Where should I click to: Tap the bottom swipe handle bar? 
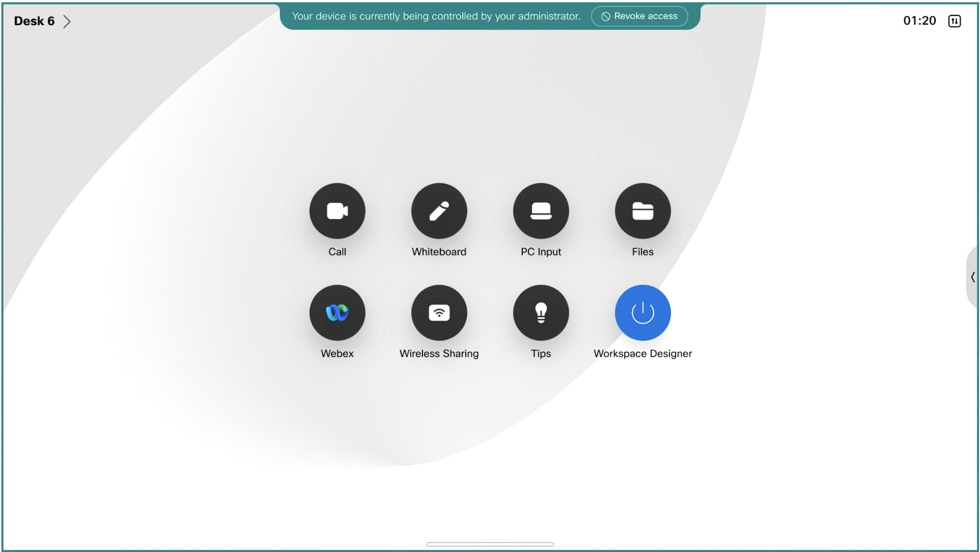click(x=490, y=544)
